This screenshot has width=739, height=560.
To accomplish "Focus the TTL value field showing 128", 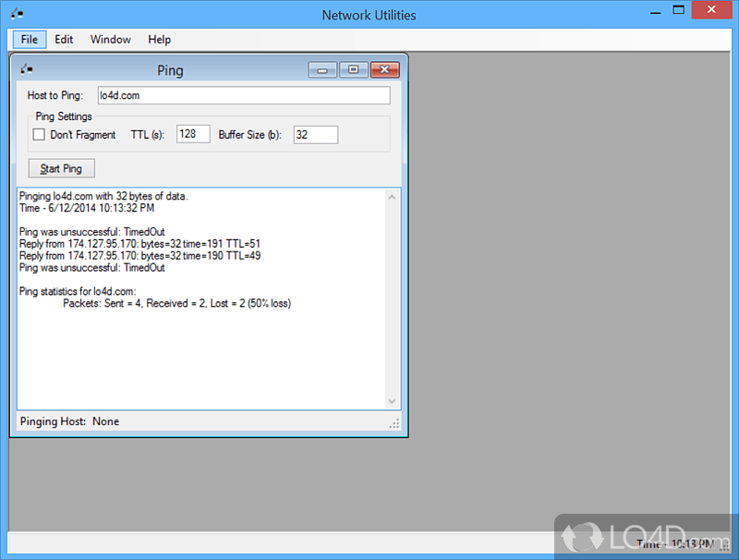I will pos(193,134).
